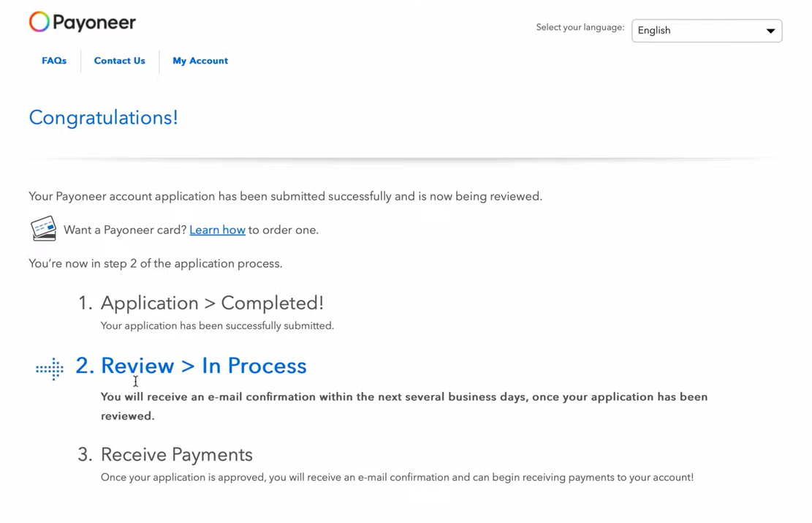The image size is (812, 523).
Task: Click the Receive Payments step label
Action: click(x=176, y=454)
